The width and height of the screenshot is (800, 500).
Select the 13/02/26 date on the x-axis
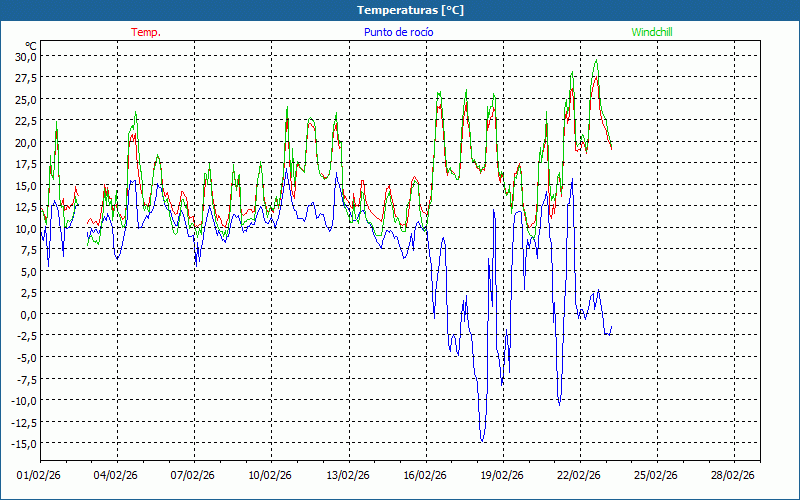tap(348, 476)
